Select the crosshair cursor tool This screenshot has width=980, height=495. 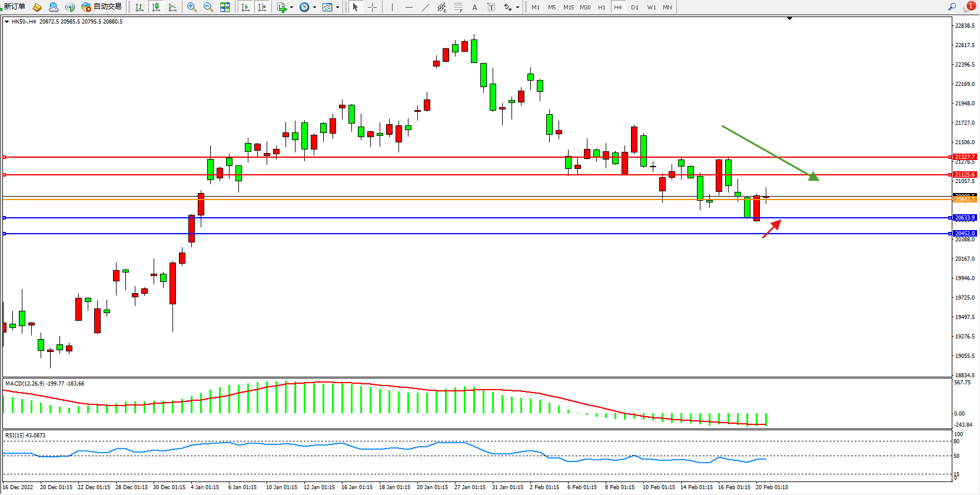pyautogui.click(x=372, y=7)
